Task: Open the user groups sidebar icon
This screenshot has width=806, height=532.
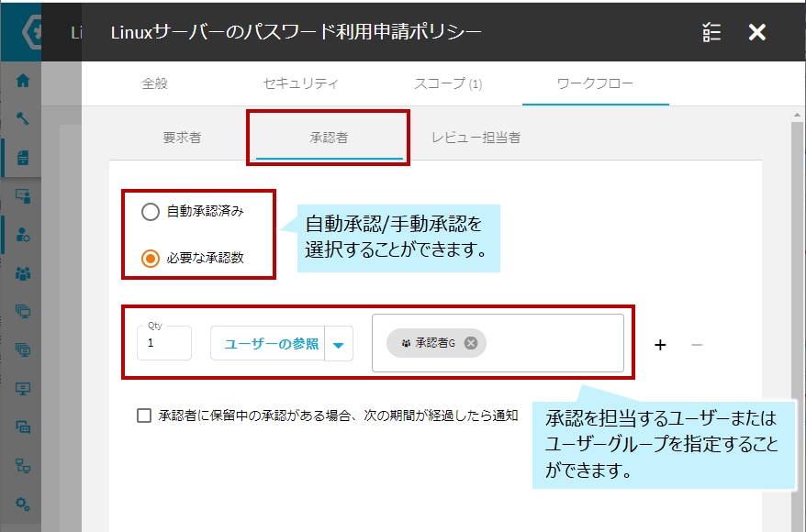Action: (x=23, y=273)
